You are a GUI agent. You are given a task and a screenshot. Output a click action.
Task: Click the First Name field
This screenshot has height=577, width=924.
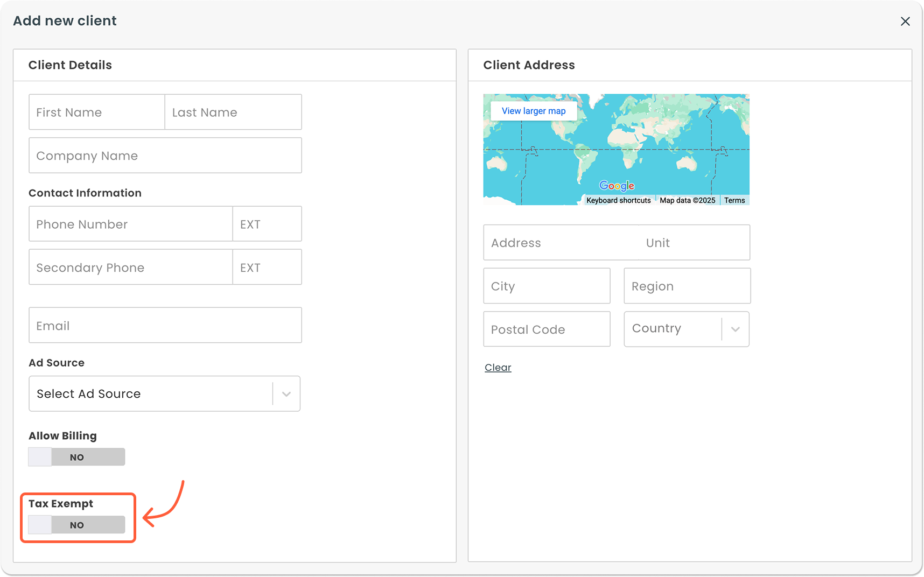click(97, 112)
